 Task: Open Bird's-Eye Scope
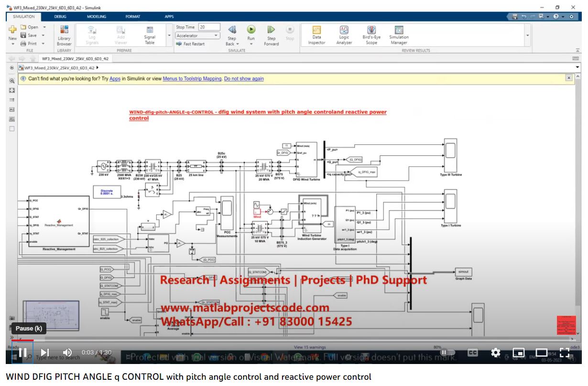point(371,34)
